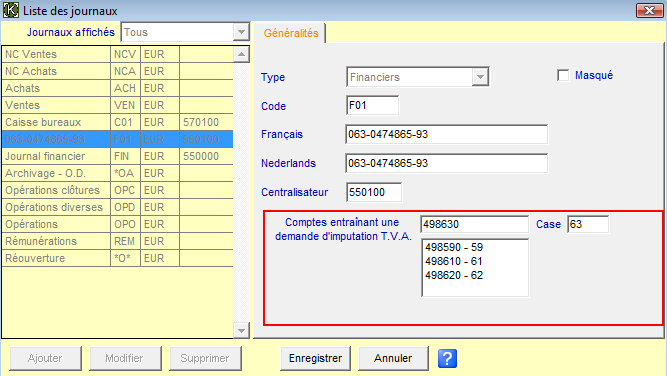
Task: Click the 570100 cell of Caisse bureaux
Action: 206,122
